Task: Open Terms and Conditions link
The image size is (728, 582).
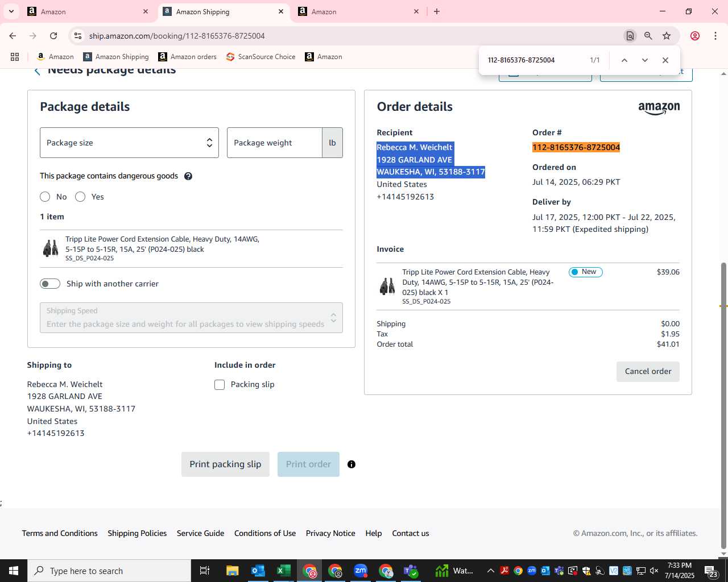Action: (60, 533)
